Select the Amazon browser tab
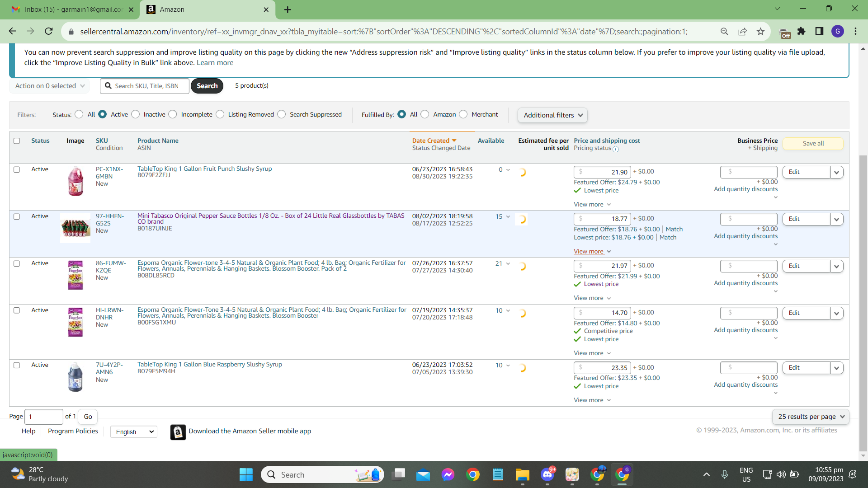This screenshot has width=868, height=488. 208,9
